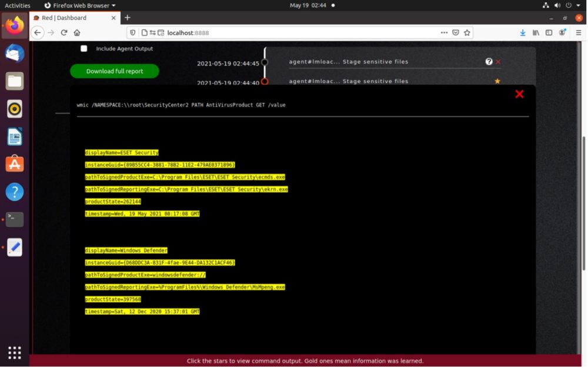
Task: Close the command output popup with red X
Action: point(519,94)
